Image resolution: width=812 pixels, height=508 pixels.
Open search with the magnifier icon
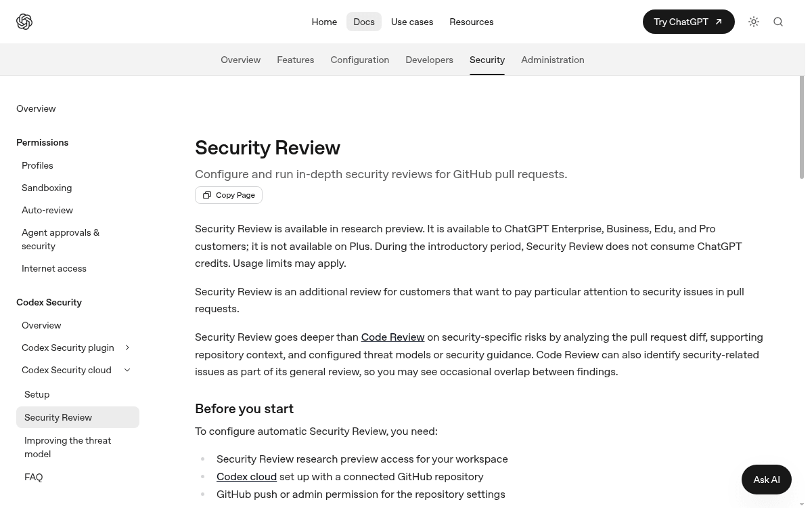tap(778, 22)
